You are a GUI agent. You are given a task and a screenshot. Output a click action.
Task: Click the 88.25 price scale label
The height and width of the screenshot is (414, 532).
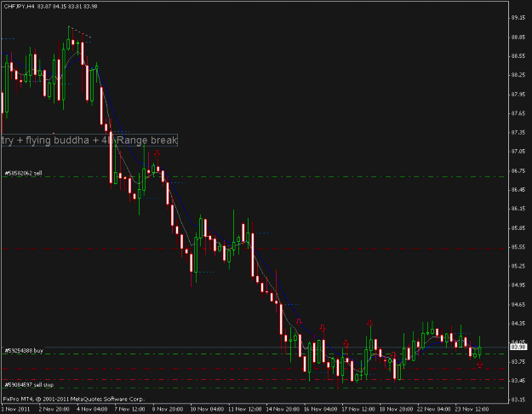pos(518,75)
